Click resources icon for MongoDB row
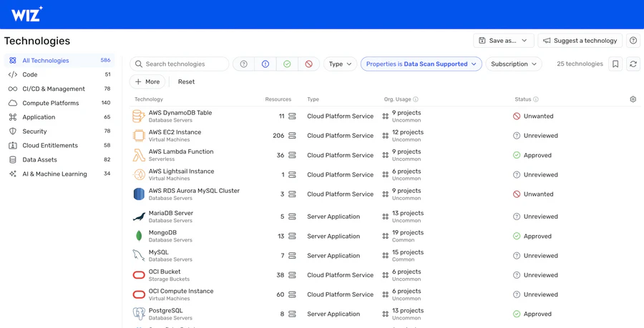This screenshot has height=328, width=644. pyautogui.click(x=292, y=236)
